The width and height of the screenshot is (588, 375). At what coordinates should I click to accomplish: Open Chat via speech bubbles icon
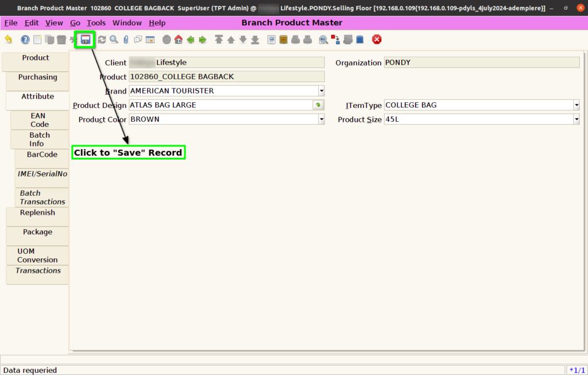click(x=138, y=40)
